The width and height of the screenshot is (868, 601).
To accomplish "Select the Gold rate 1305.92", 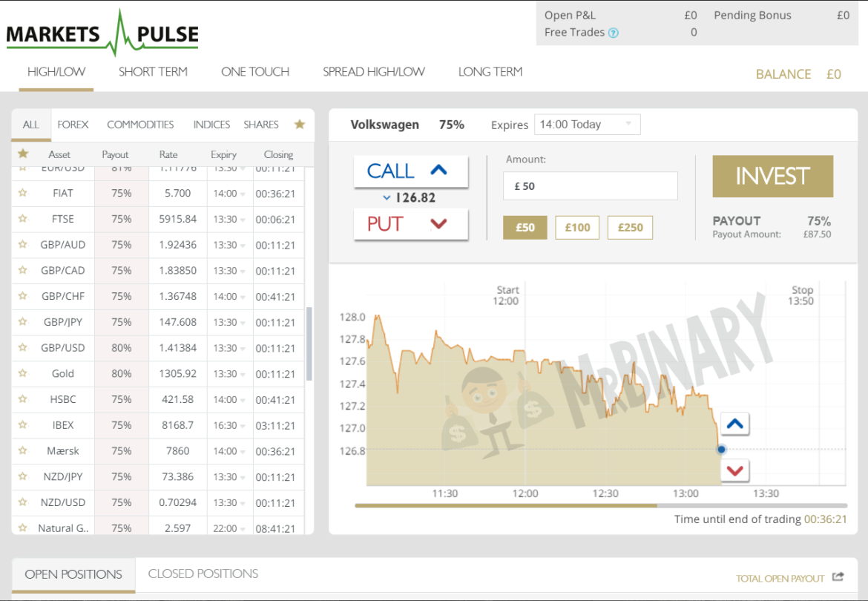I will click(x=178, y=373).
